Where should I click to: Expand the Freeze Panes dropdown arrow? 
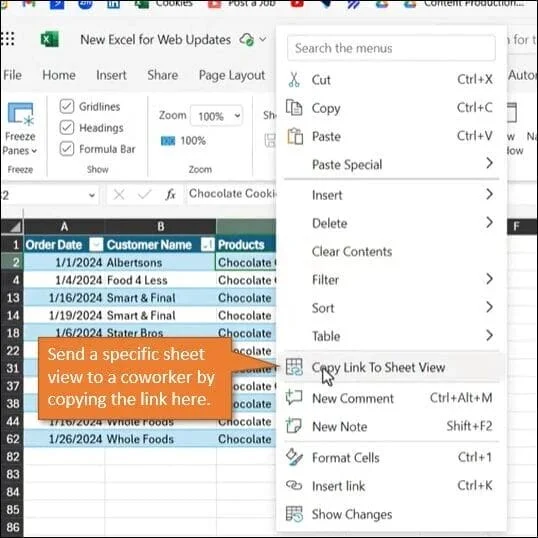(x=34, y=151)
